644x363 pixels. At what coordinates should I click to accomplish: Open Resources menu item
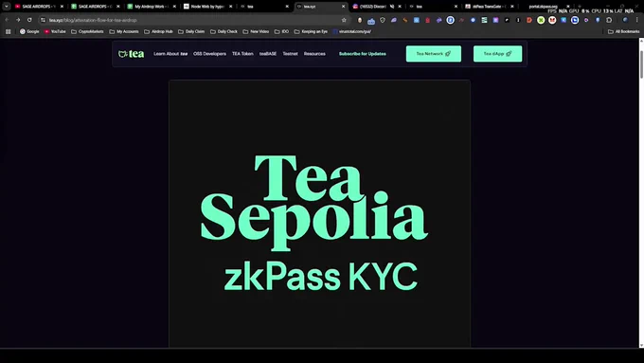(x=314, y=54)
